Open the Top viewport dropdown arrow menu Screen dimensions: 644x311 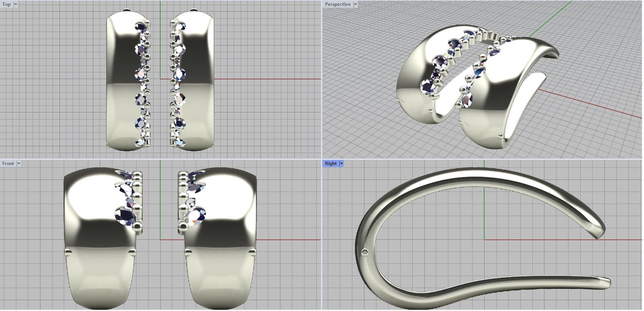(16, 4)
